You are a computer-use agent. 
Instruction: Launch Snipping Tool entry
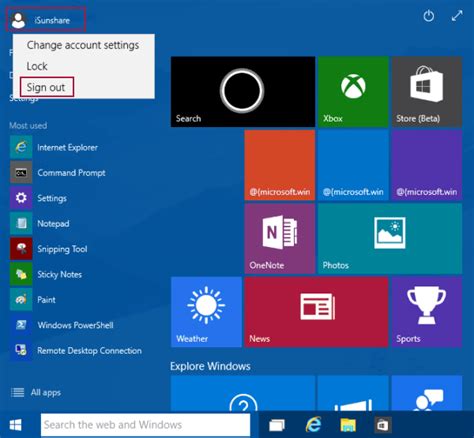(62, 249)
